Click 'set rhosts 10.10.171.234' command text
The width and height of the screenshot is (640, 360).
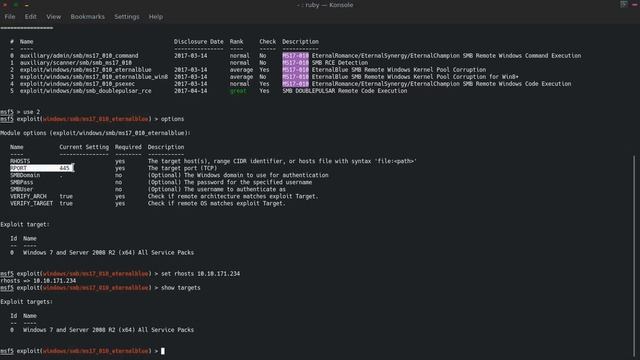pyautogui.click(x=200, y=273)
